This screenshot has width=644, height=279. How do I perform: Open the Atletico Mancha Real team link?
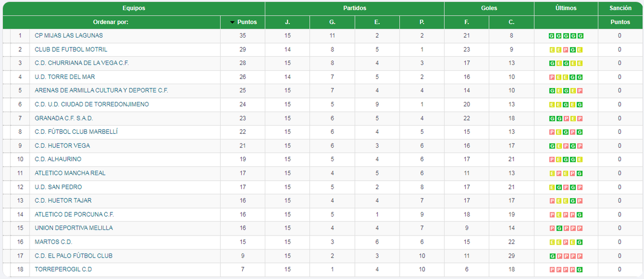[x=70, y=173]
